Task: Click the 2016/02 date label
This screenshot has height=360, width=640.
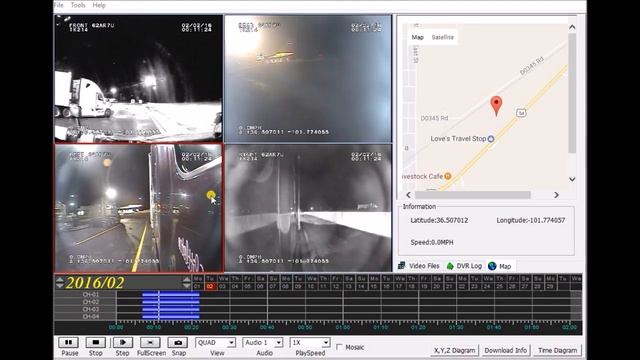Action: click(95, 282)
